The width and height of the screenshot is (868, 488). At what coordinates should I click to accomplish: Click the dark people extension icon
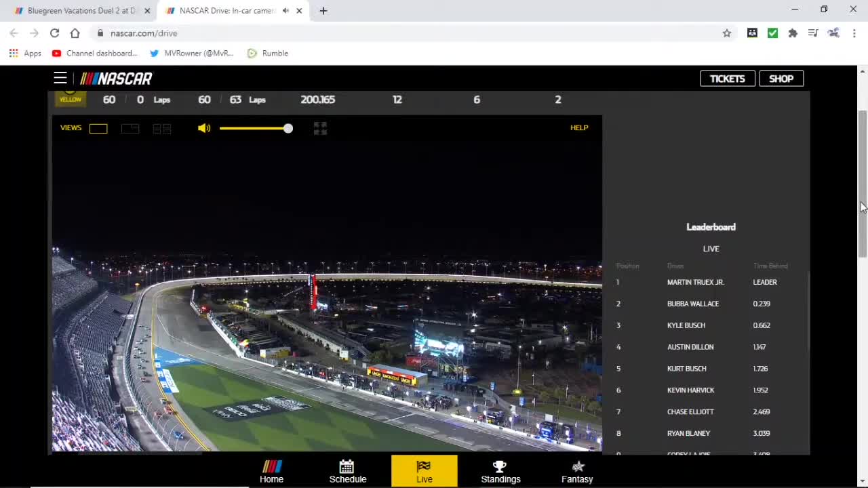coord(752,33)
